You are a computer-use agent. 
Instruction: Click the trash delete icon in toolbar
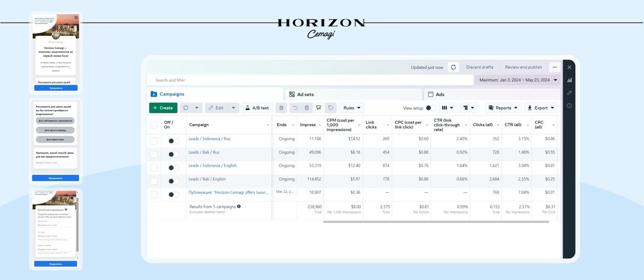point(307,108)
